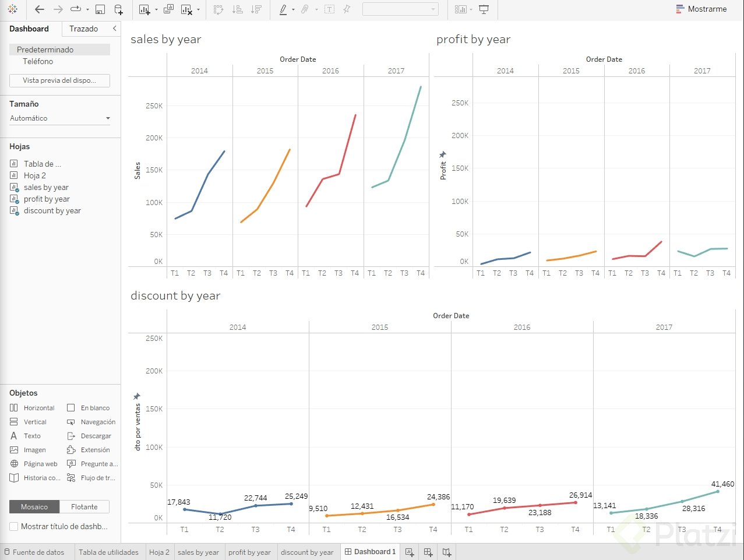The width and height of the screenshot is (744, 560).
Task: Switch to the Dashboard pane tab
Action: coord(29,29)
